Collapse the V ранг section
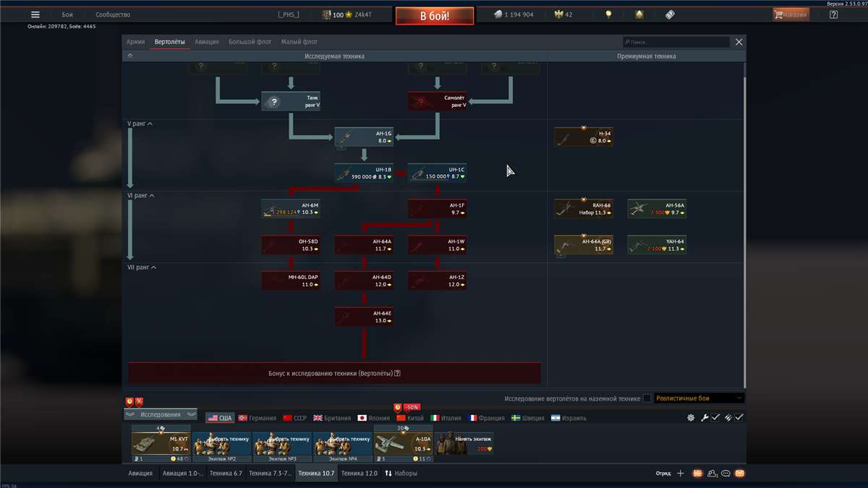 click(142, 124)
